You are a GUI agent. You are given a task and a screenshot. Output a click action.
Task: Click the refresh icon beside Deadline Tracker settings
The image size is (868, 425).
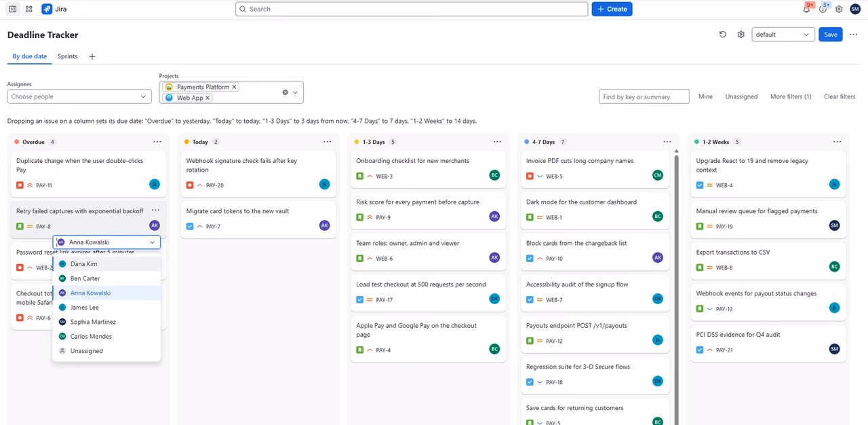click(x=723, y=35)
